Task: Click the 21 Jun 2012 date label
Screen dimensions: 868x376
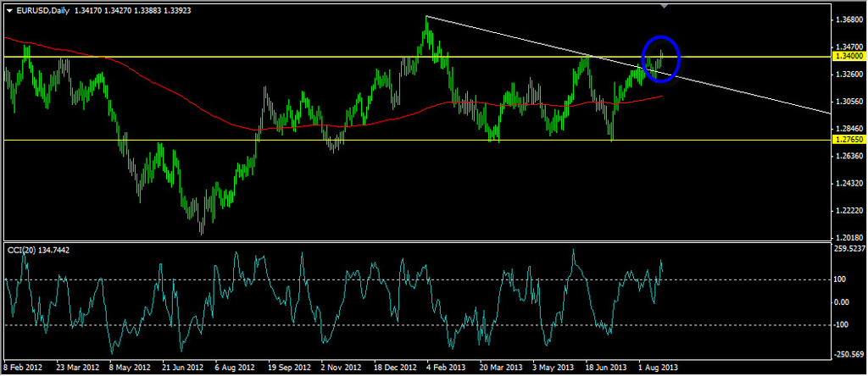Action: [x=182, y=368]
